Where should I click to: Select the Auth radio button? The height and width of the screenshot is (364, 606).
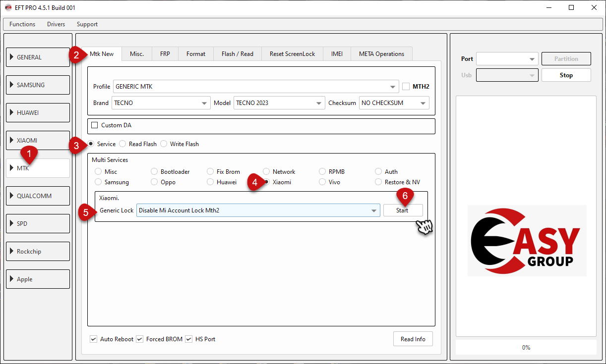(378, 172)
